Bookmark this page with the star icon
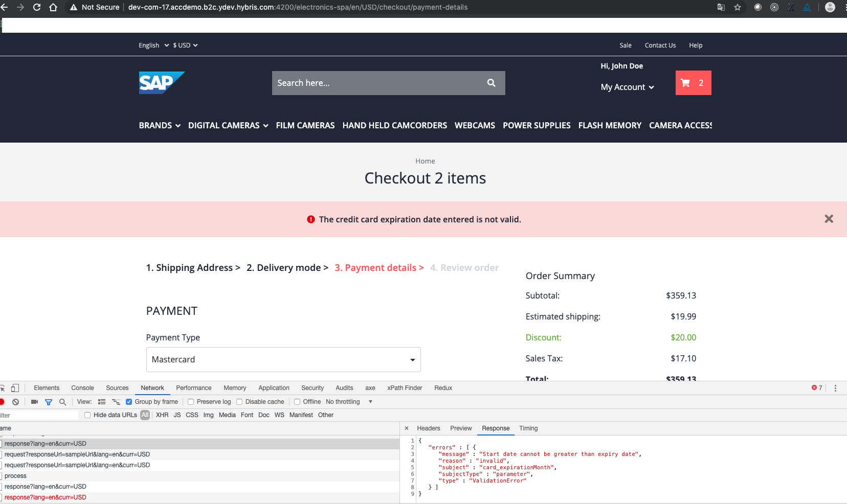This screenshot has width=847, height=504. coord(738,7)
